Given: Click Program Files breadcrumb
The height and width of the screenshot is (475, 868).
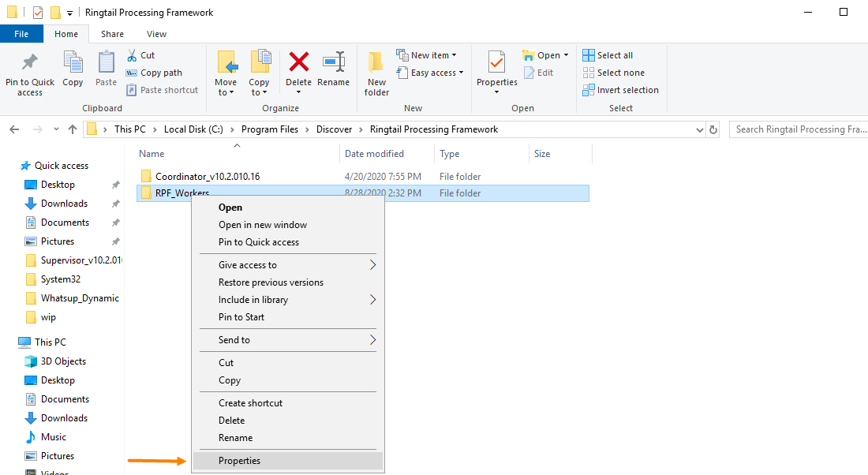Looking at the screenshot, I should pos(270,129).
